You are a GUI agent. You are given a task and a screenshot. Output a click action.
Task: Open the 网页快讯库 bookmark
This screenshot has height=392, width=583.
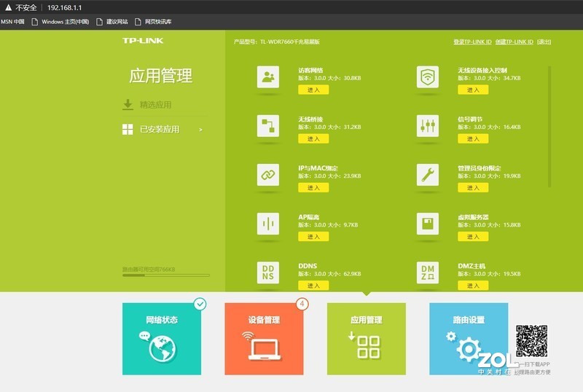pos(154,22)
